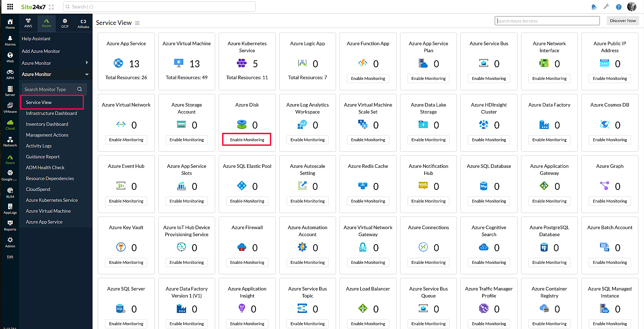Open the Service View hamburger menu
This screenshot has width=644, height=329.
137,23
